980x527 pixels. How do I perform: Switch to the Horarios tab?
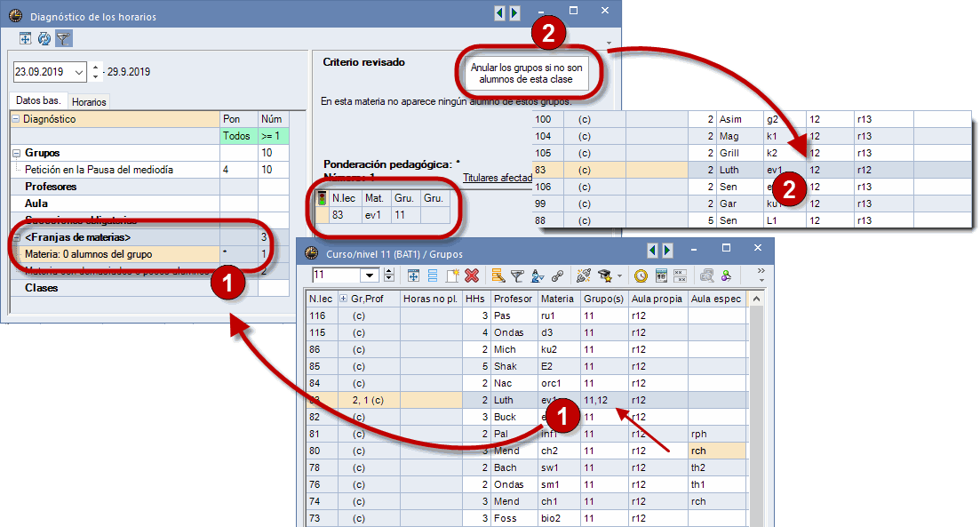pos(89,102)
